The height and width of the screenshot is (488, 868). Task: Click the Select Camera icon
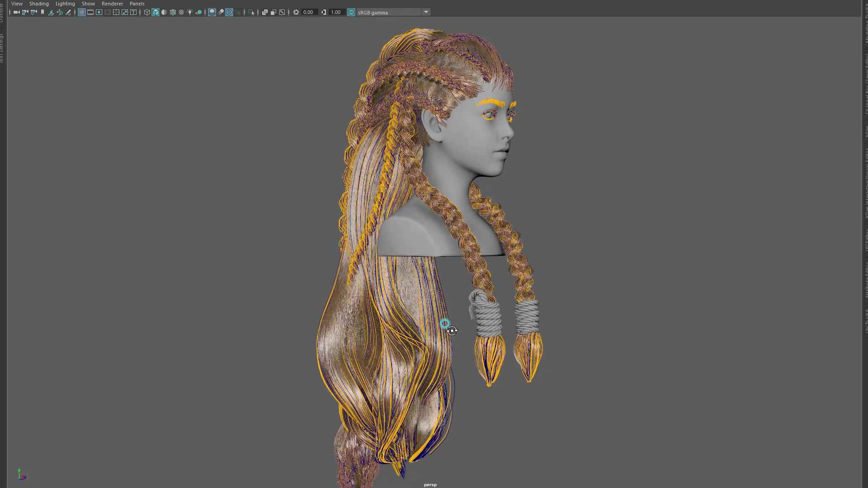pos(16,12)
